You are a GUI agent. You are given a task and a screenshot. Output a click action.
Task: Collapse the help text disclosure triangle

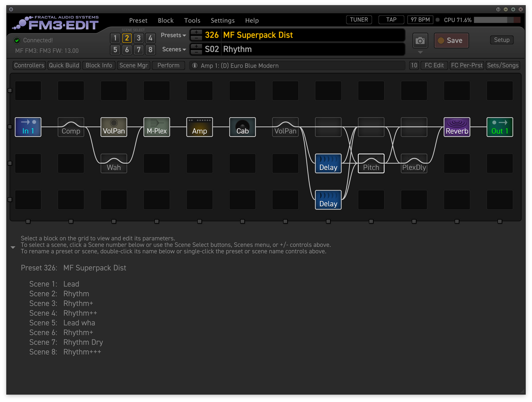[13, 248]
